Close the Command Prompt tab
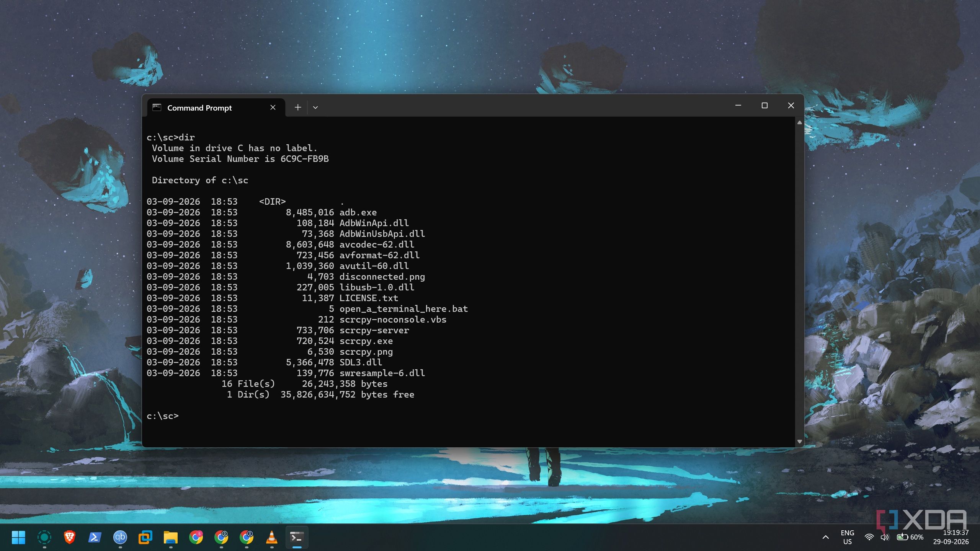Image resolution: width=980 pixels, height=551 pixels. coord(273,108)
